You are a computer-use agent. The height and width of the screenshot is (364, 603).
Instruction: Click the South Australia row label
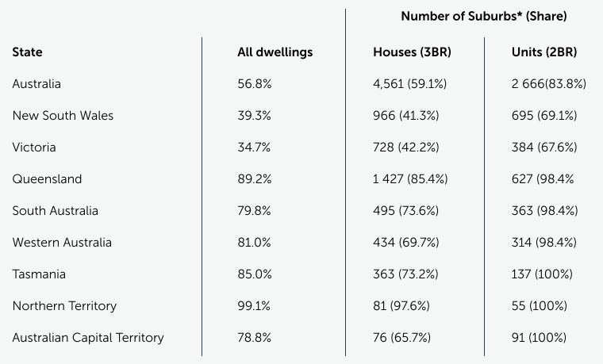56,211
